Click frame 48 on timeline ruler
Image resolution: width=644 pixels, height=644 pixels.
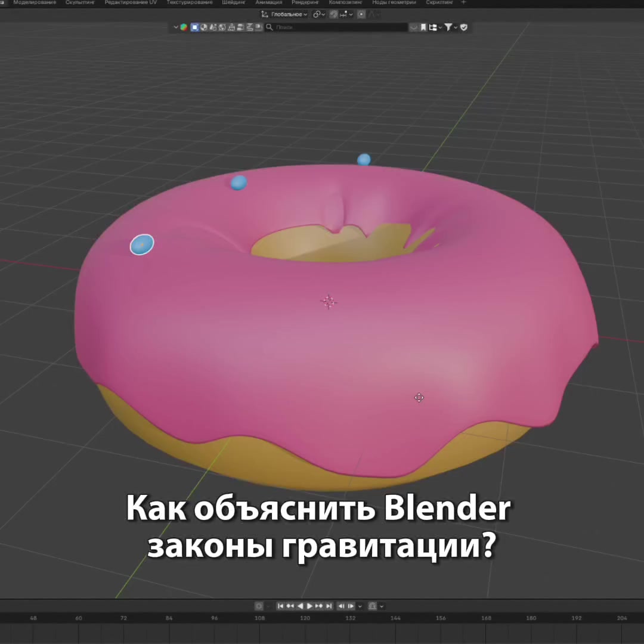[x=33, y=618]
